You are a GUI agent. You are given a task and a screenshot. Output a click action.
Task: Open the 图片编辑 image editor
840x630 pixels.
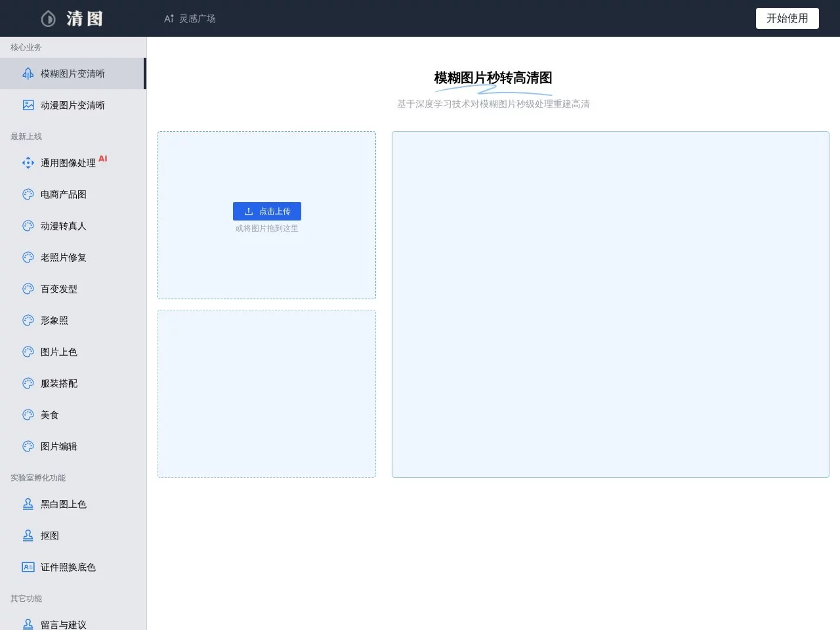[x=58, y=446]
